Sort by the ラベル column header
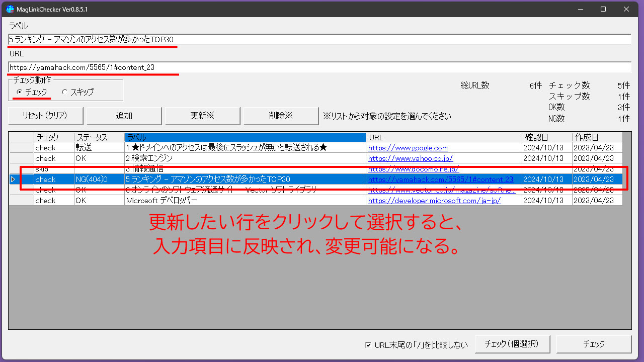The image size is (644, 362). [x=245, y=137]
